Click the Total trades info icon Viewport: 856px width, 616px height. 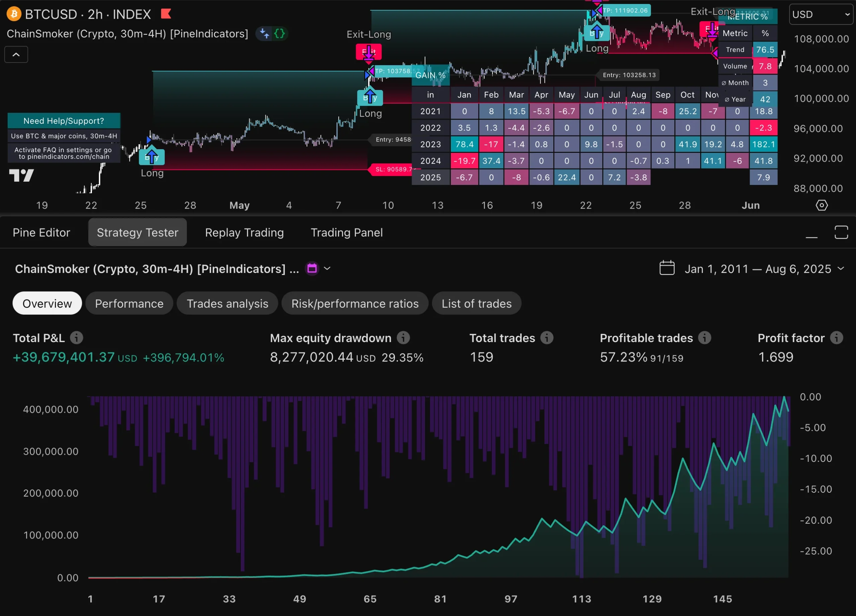[x=547, y=338]
